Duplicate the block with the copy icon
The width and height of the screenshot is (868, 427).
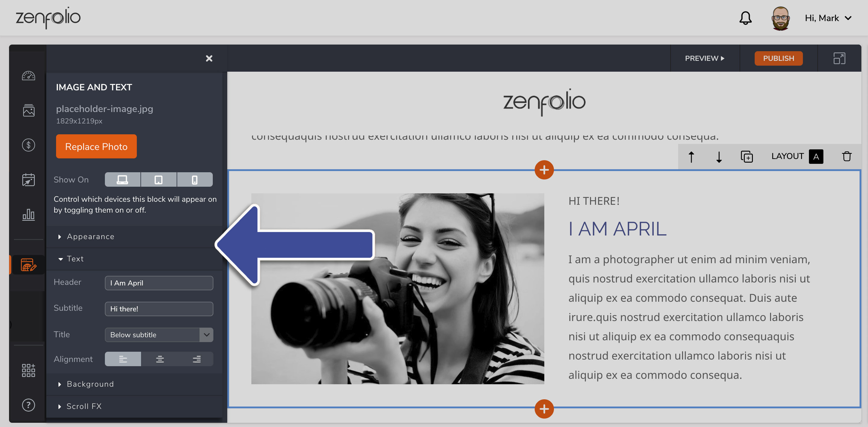747,156
